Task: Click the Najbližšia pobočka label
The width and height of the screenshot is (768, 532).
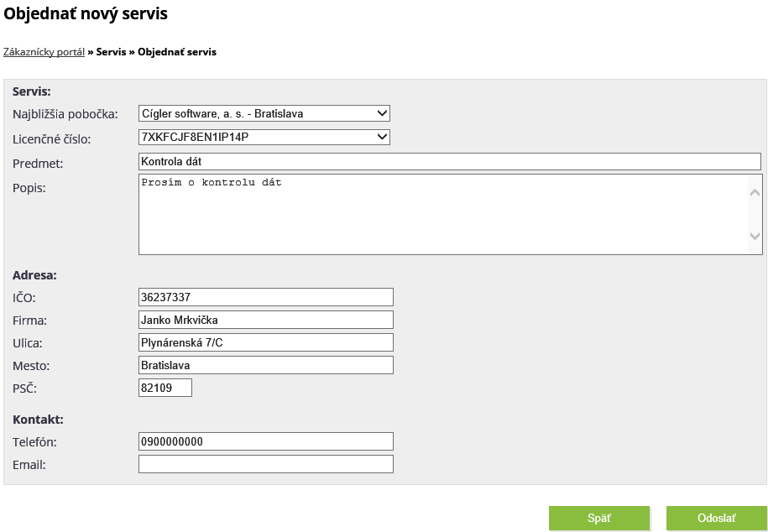Action: 65,115
